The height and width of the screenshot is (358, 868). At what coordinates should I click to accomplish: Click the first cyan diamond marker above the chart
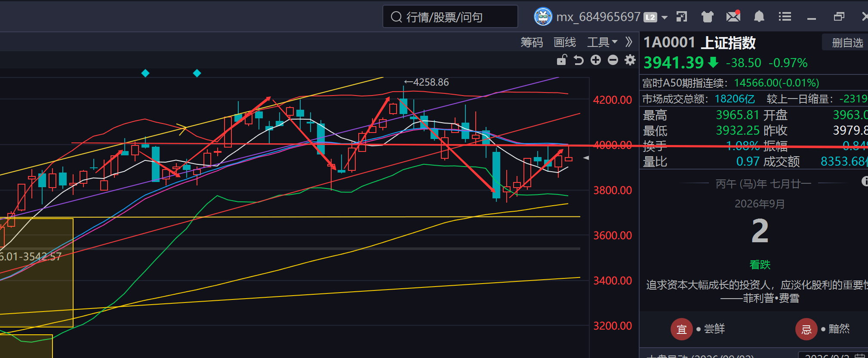tap(145, 73)
